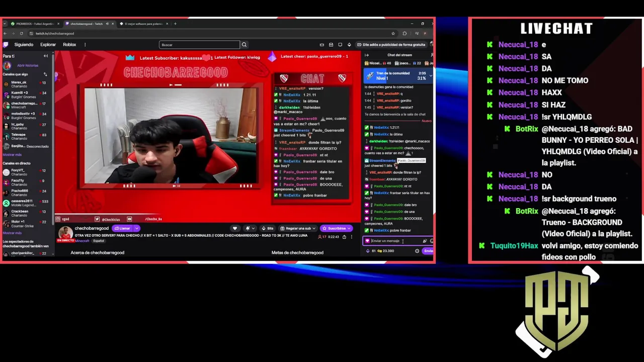644x362 pixels.
Task: Sort followed channels with arrows icon
Action: coord(45,74)
